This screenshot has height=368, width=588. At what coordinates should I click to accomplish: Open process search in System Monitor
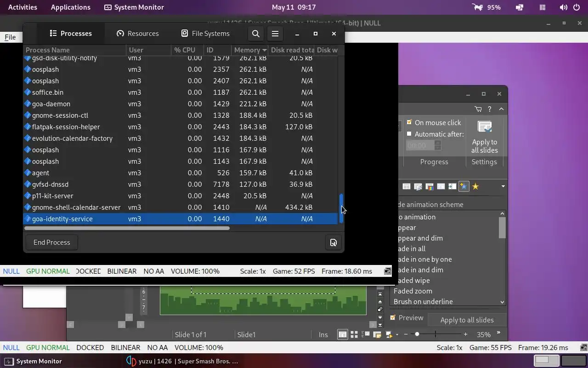256,34
